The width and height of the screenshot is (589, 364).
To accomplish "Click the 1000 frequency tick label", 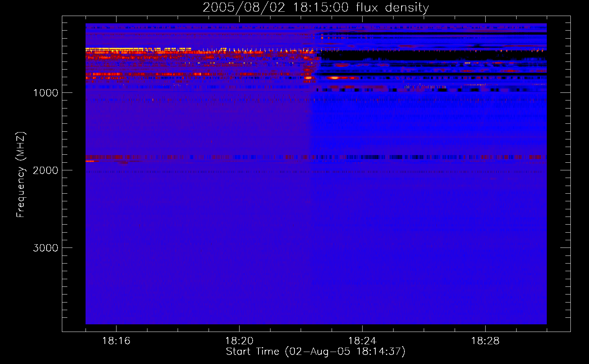I will (x=46, y=93).
